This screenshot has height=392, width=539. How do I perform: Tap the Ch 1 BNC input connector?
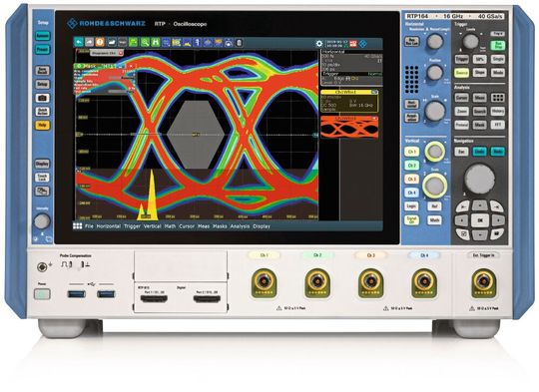(x=264, y=282)
